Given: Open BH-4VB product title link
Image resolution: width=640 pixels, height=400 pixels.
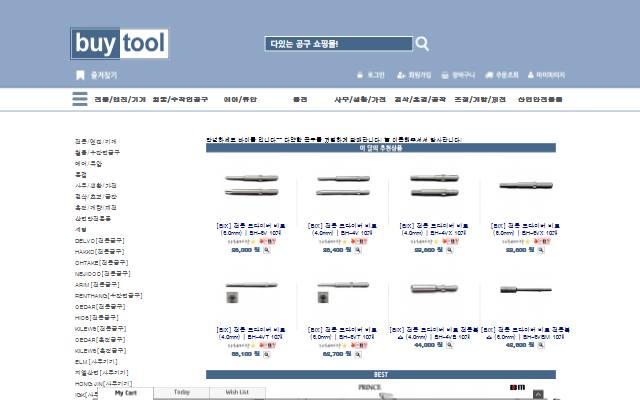Looking at the screenshot, I should point(434,333).
